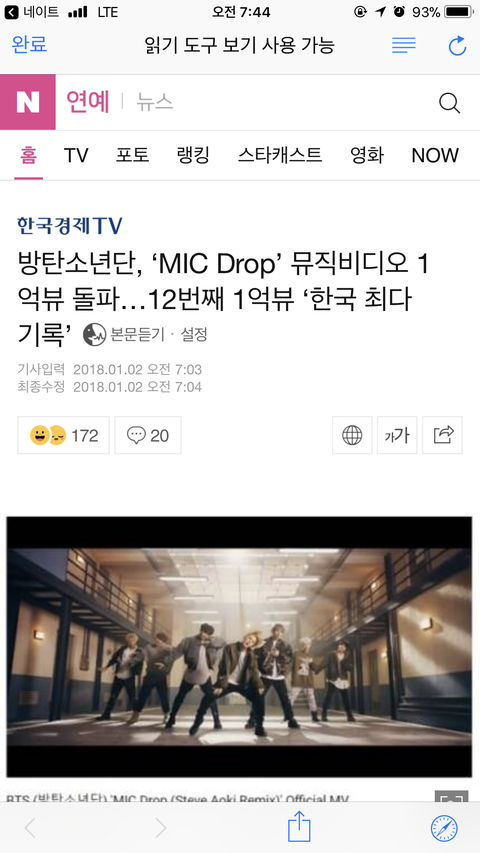This screenshot has width=480, height=853.
Task: Open the 설정 link beside 본문듣기
Action: 194,334
